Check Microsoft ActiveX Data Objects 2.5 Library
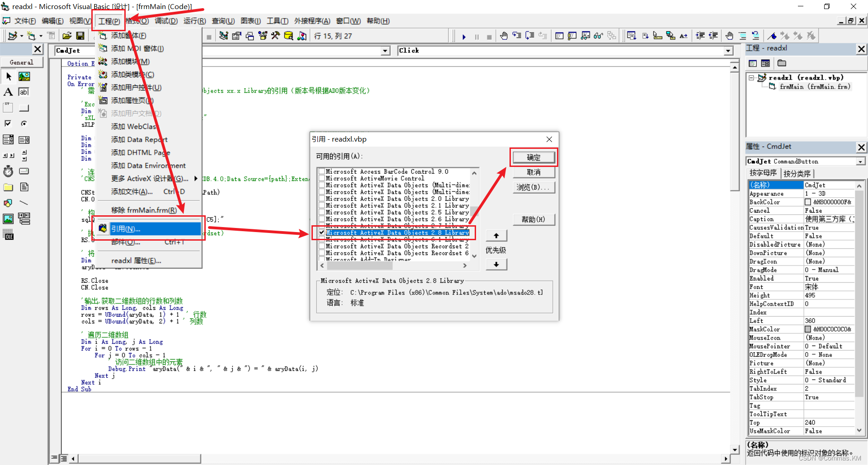Image resolution: width=868 pixels, height=465 pixels. click(321, 212)
